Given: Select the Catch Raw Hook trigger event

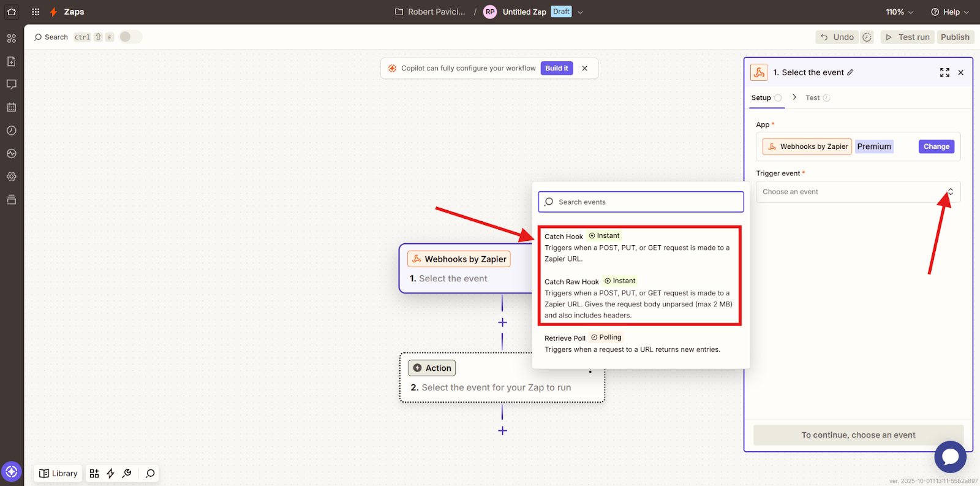Looking at the screenshot, I should pos(640,298).
